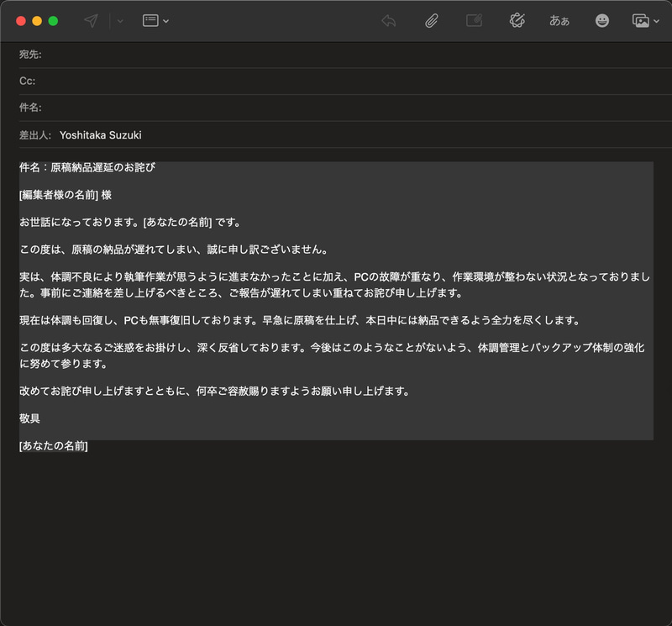Viewport: 672px width, 626px height.
Task: Select the Markup icon in toolbar
Action: pos(474,20)
